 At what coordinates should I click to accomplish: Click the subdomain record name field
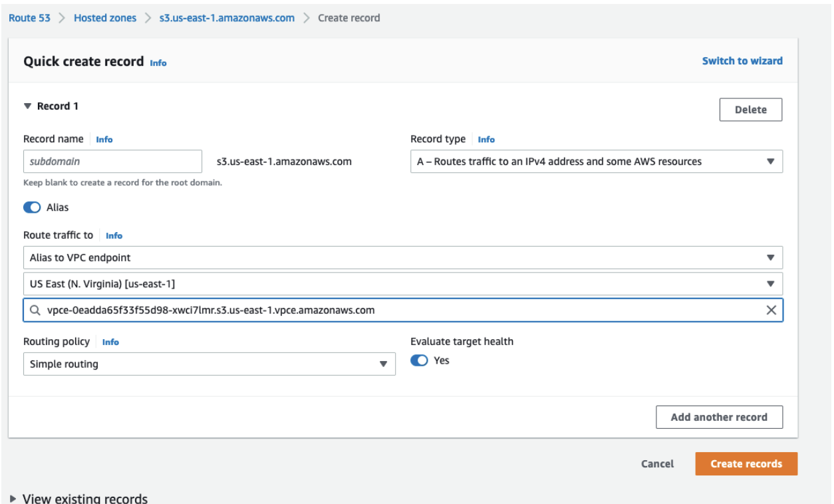tap(112, 162)
